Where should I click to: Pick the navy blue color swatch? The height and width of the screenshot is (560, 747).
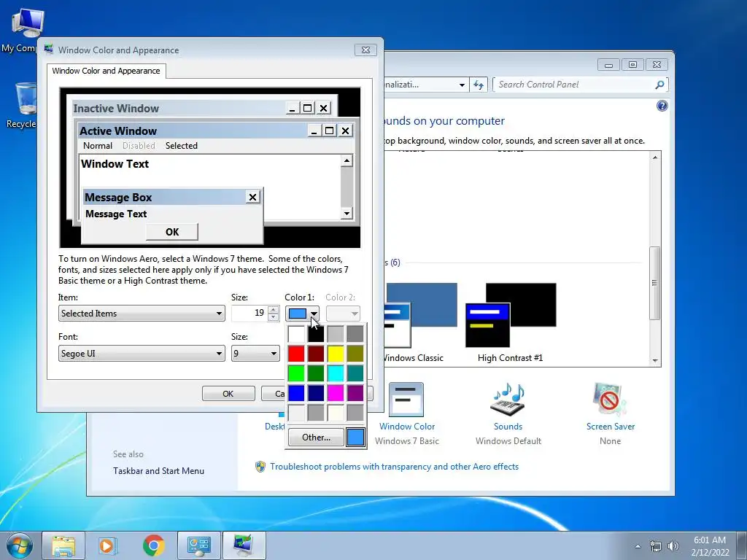pos(315,393)
